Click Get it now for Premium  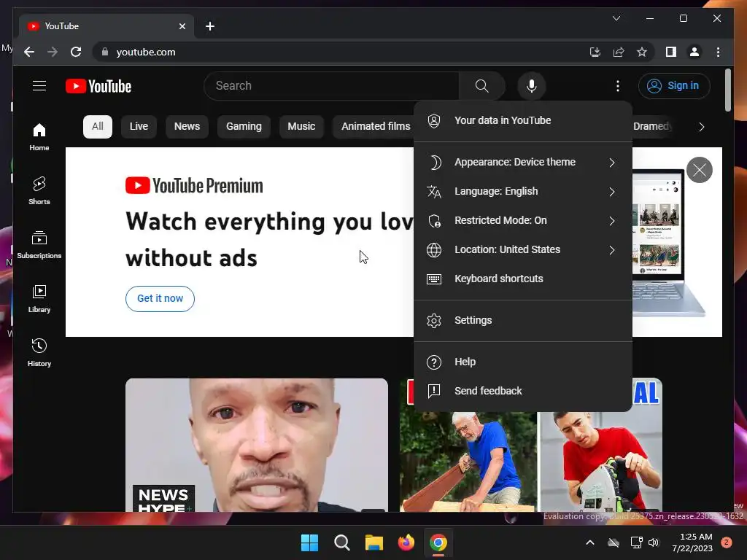tap(160, 298)
